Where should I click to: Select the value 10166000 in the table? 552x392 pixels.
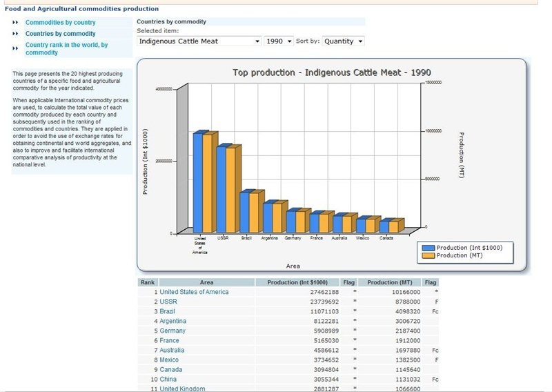[406, 292]
